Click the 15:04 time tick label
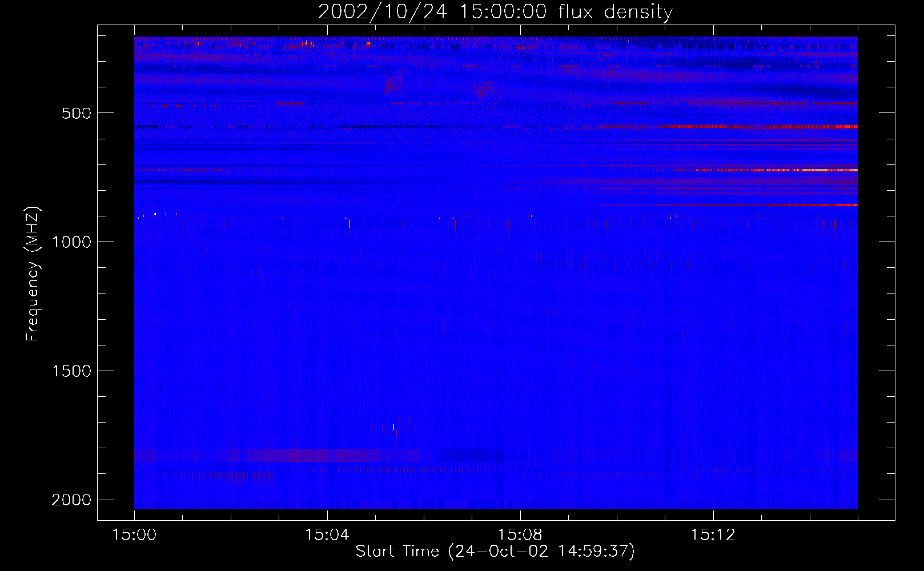This screenshot has width=924, height=571. tap(327, 535)
